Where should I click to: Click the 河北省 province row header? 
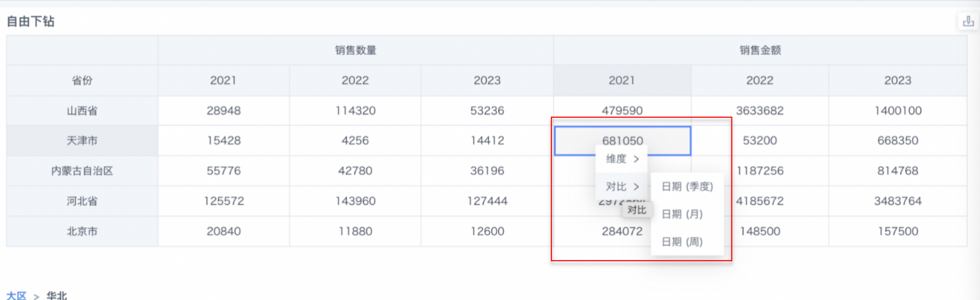tap(82, 201)
